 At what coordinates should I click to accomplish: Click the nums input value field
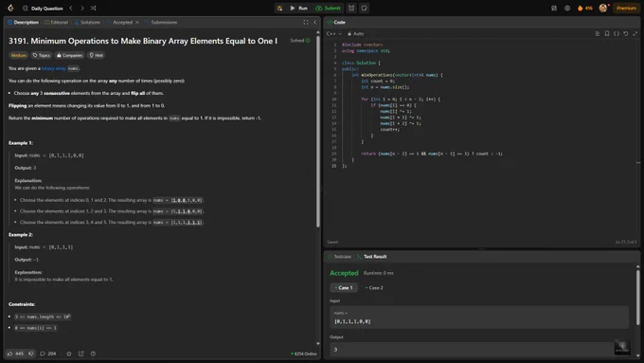coord(479,317)
